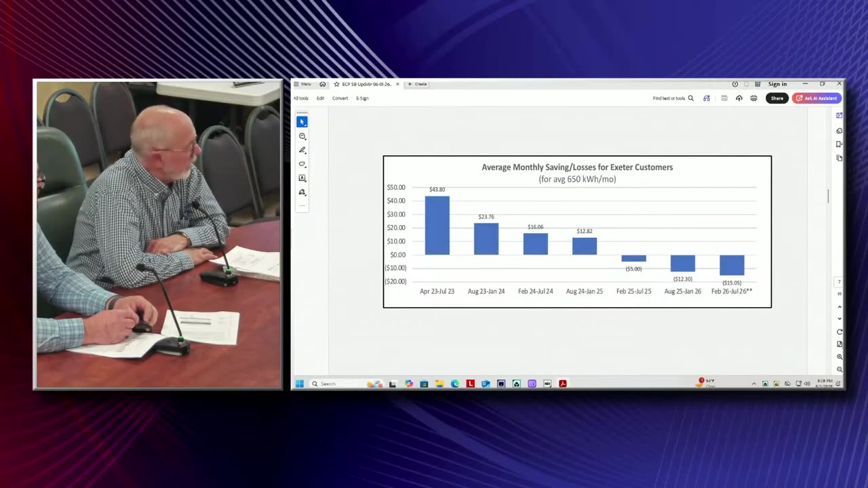This screenshot has width=868, height=488.
Task: Go to Acrobat Home view
Action: (323, 84)
